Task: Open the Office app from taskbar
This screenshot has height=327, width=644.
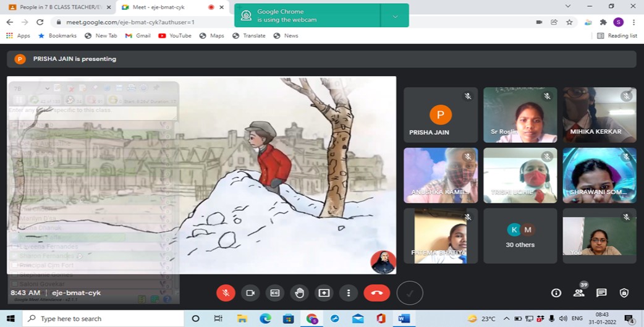Action: (381, 318)
